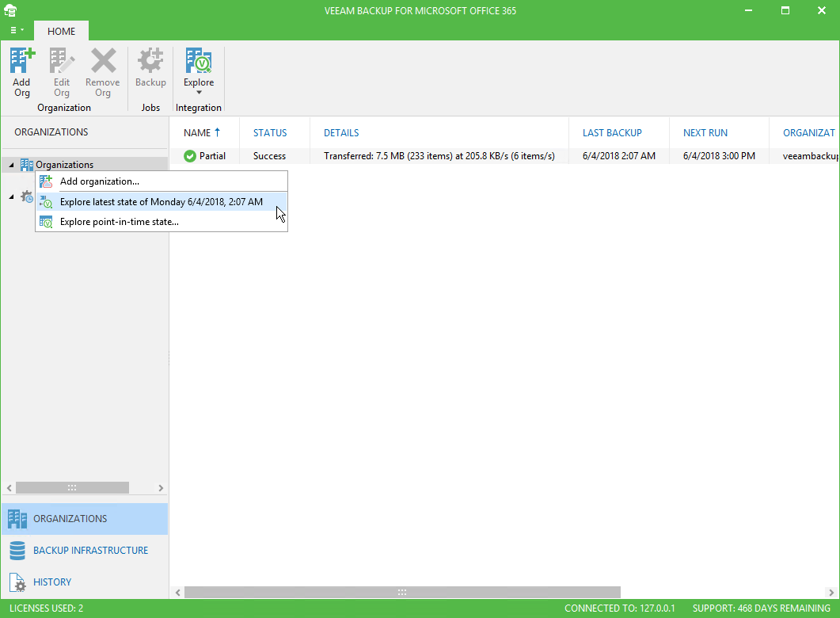The height and width of the screenshot is (618, 840).
Task: Close the Veeam Backup window
Action: point(822,10)
